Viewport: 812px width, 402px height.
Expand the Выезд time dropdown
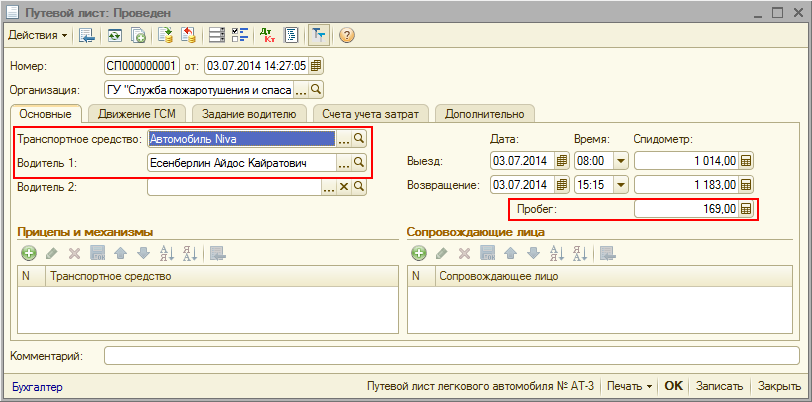click(619, 161)
